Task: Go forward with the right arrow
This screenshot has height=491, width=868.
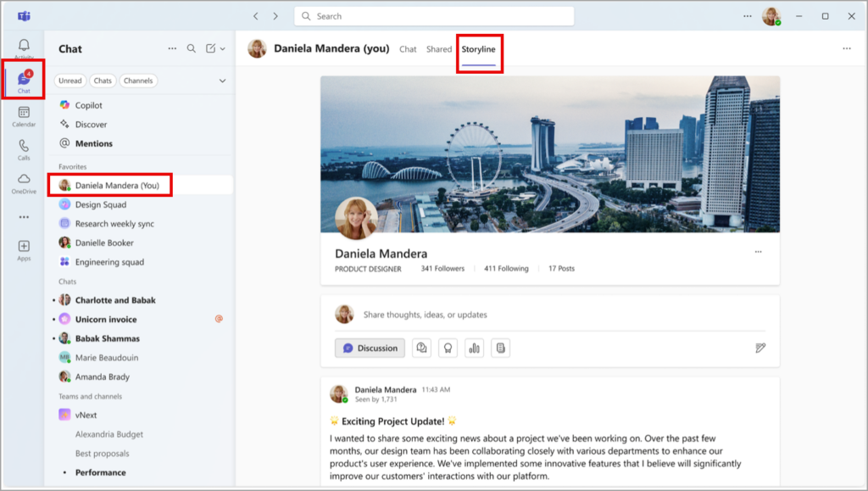Action: [x=275, y=16]
